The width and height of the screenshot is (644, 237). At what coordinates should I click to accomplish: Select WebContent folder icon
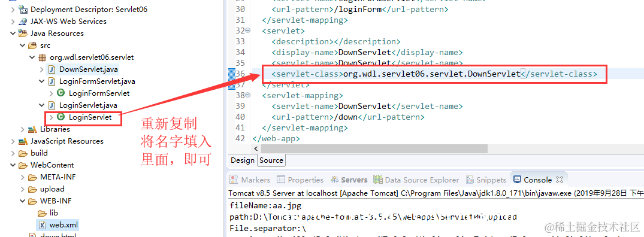pyautogui.click(x=23, y=165)
